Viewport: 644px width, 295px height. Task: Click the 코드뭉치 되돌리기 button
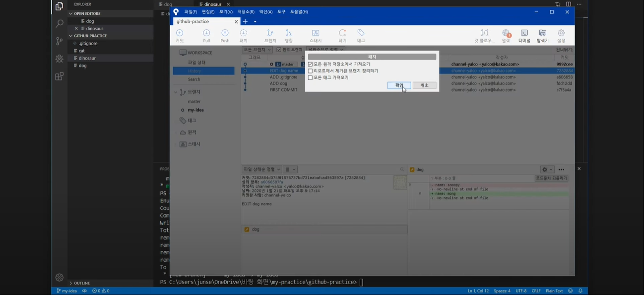tap(551, 178)
